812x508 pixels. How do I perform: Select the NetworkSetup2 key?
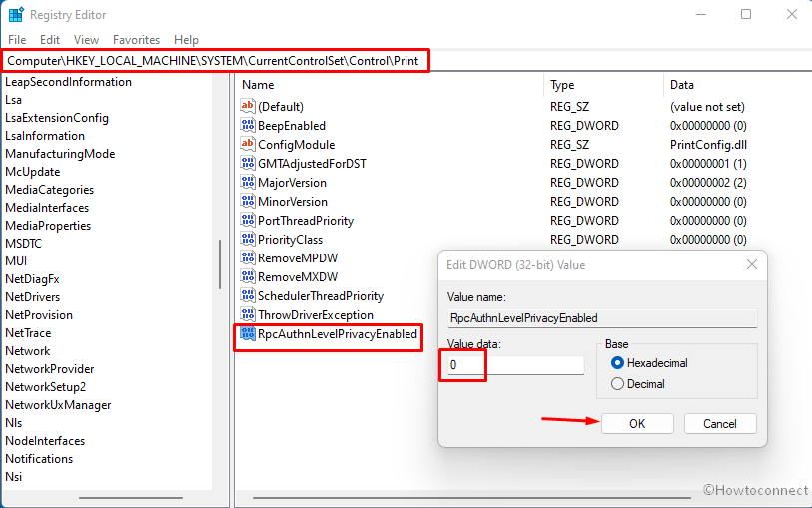click(x=46, y=387)
